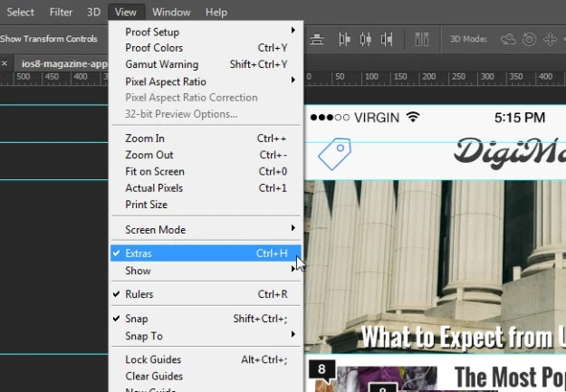Toggle Rulers visibility
Image resolution: width=566 pixels, height=392 pixels.
click(206, 294)
